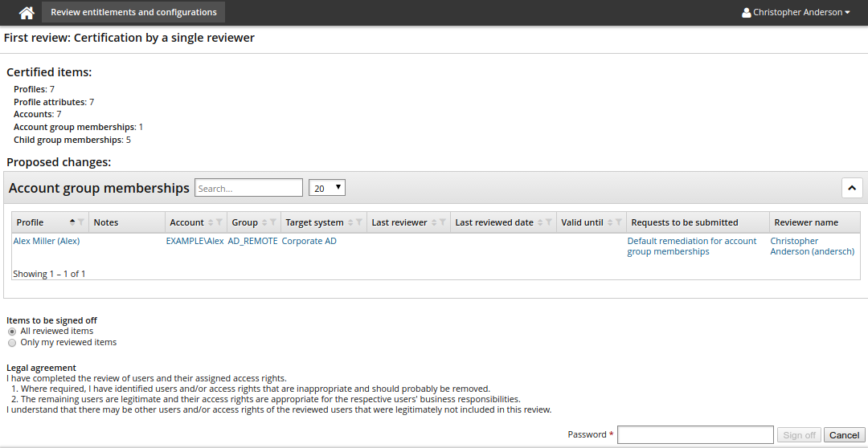Click the Cancel button
Image resolution: width=868 pixels, height=448 pixels.
pos(844,435)
